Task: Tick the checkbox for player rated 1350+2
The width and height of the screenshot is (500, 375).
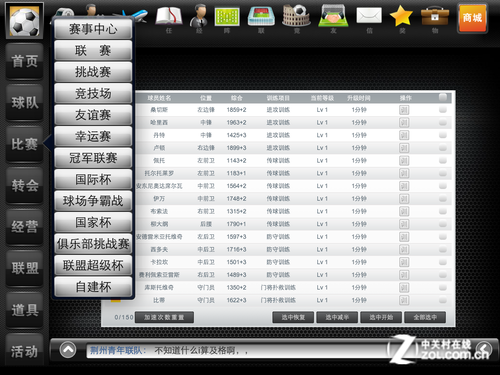Action: 443,287
